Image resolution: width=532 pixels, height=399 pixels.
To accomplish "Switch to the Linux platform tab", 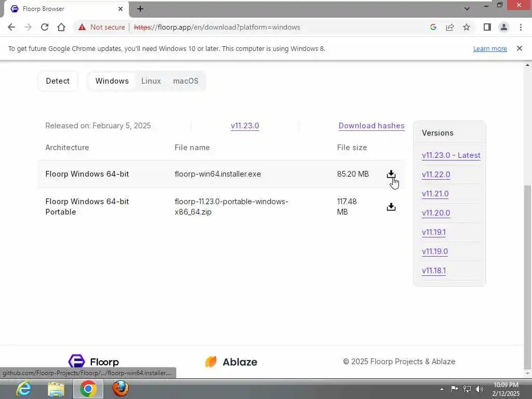I will point(151,81).
